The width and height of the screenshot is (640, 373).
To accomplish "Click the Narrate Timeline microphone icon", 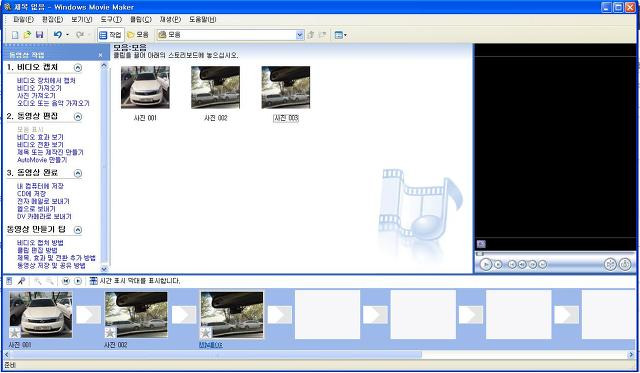I will 21,281.
